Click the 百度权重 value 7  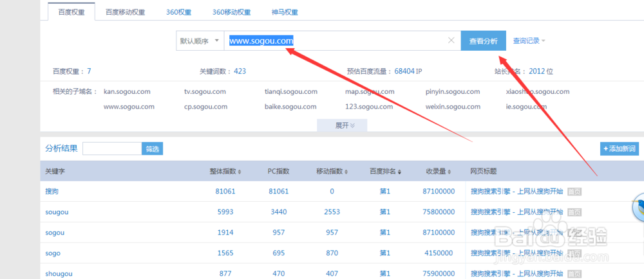click(x=89, y=71)
